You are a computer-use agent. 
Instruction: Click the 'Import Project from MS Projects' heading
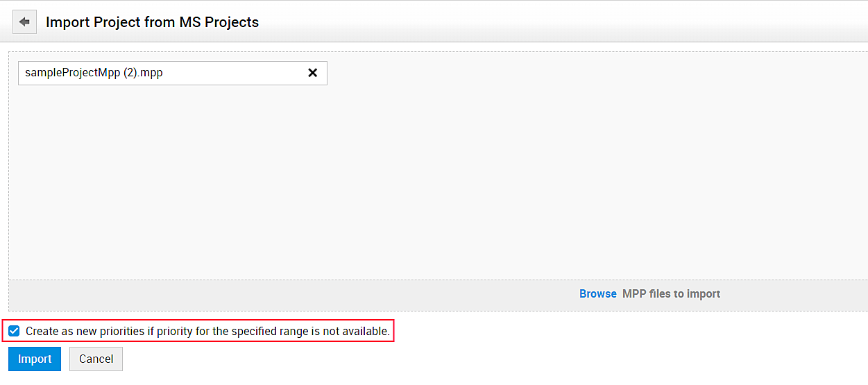[x=152, y=22]
